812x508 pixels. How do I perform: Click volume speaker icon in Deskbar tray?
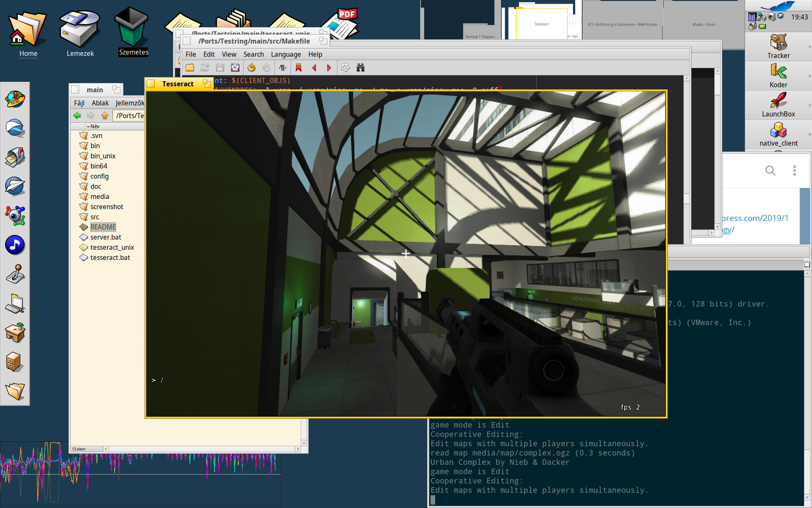pyautogui.click(x=772, y=17)
